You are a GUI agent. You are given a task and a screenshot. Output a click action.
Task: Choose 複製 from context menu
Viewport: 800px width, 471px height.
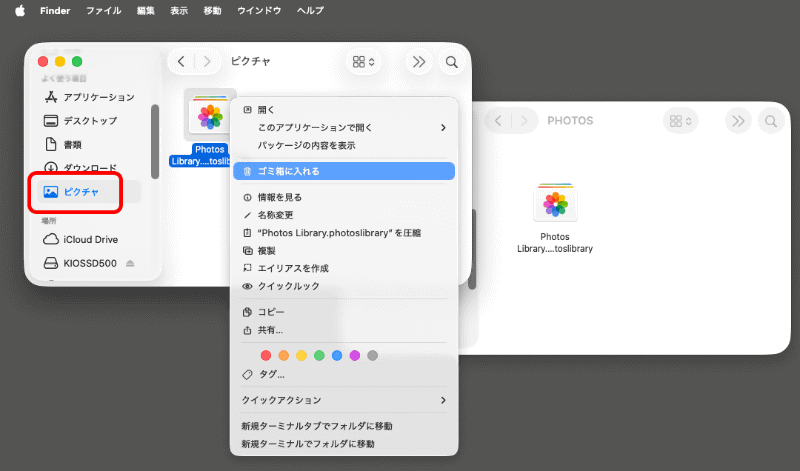pos(344,251)
